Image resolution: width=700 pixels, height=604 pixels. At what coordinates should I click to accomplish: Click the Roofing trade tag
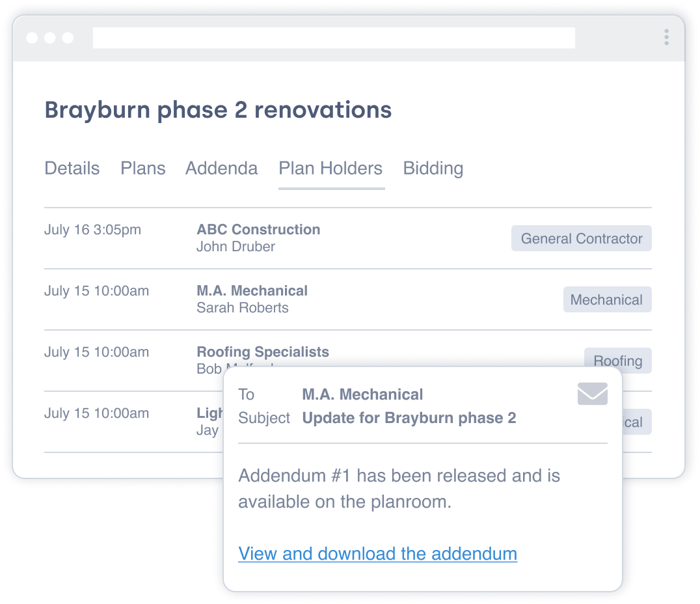pos(617,361)
